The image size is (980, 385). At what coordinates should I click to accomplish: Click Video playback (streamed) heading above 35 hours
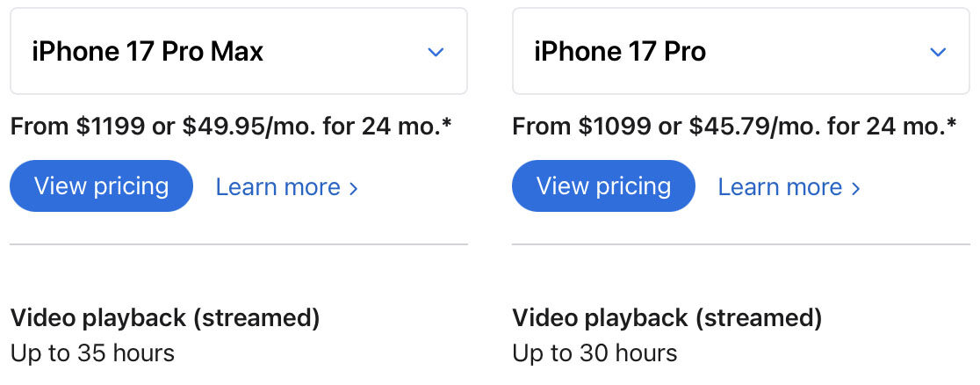coord(165,318)
